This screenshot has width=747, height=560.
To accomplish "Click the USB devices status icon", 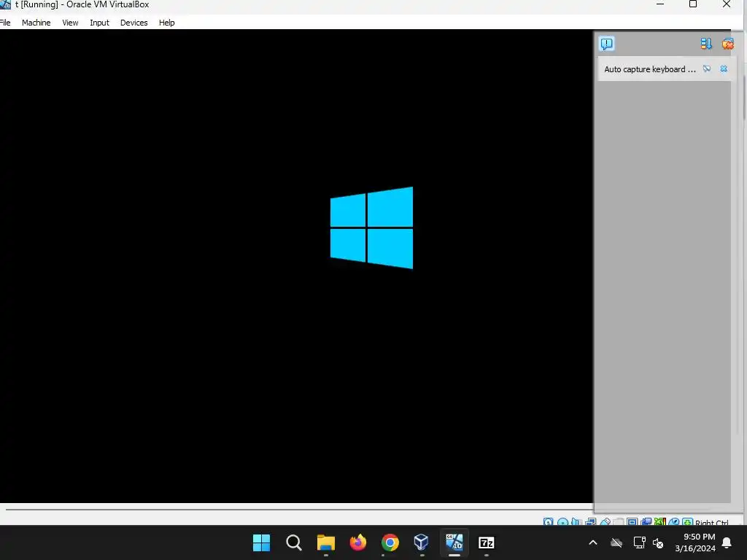I will pos(605,522).
